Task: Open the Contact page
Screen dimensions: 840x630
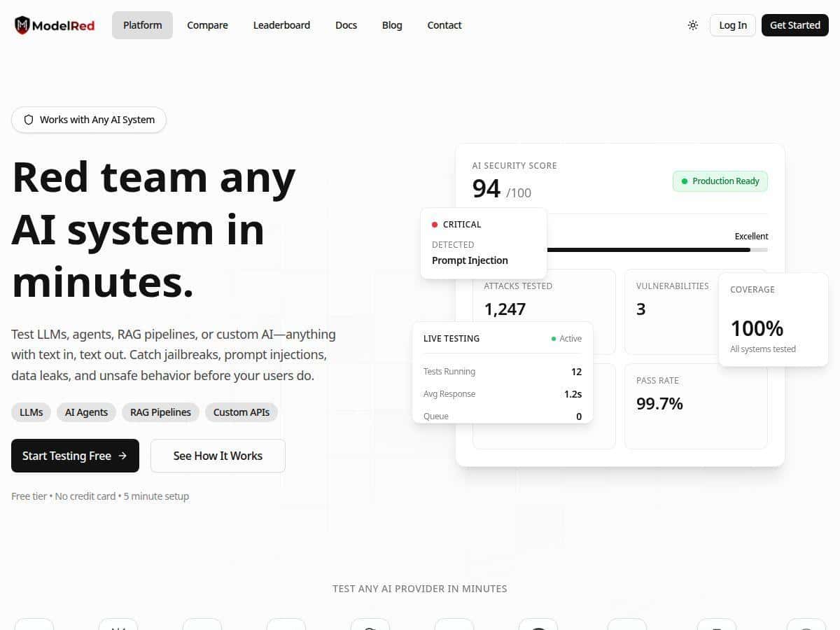Action: point(444,25)
